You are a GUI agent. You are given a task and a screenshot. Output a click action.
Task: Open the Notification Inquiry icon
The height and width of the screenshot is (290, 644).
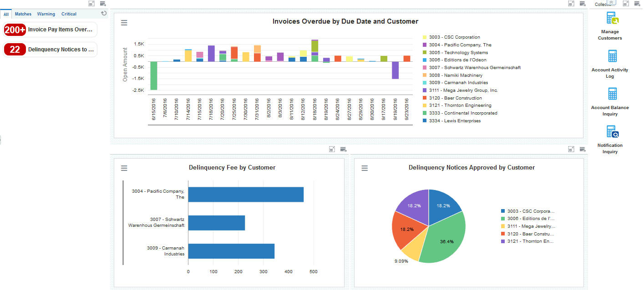(613, 132)
